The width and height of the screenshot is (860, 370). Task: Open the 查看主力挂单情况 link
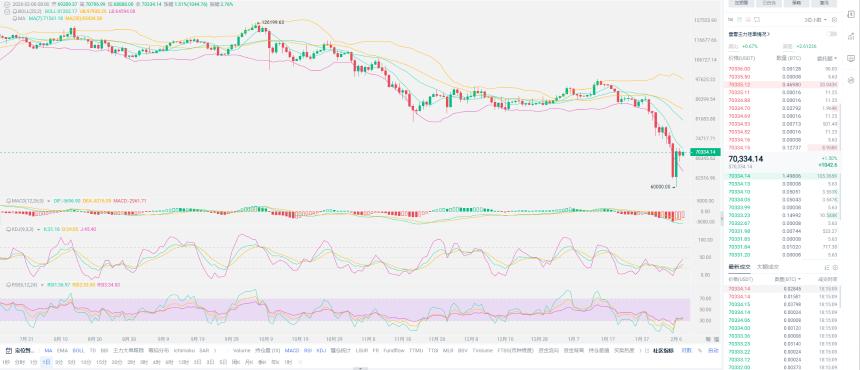coord(749,34)
